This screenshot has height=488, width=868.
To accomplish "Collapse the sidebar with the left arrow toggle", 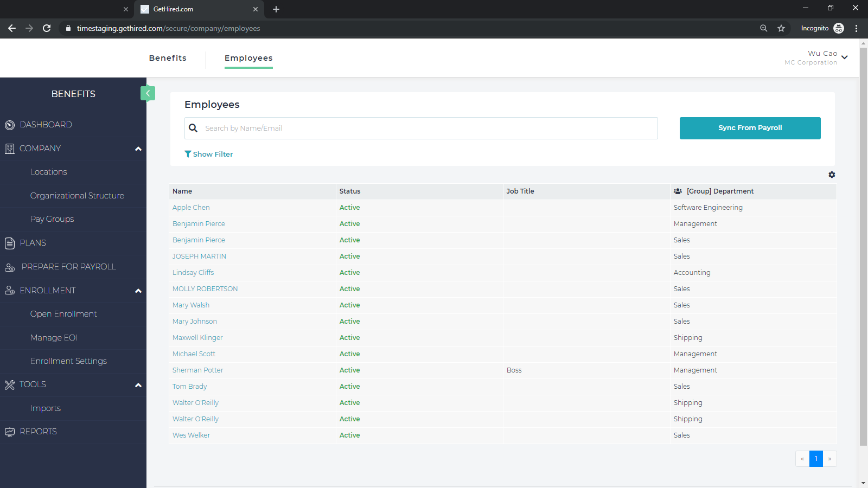I will (148, 93).
